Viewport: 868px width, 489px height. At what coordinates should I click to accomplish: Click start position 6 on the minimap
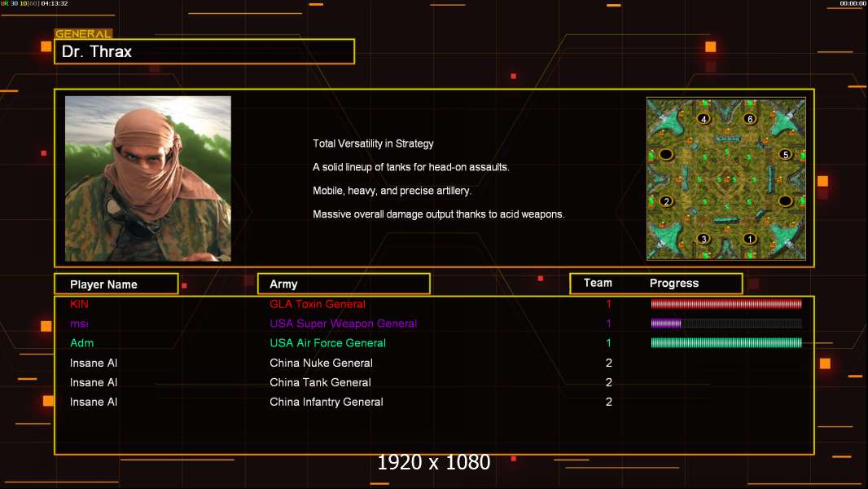pos(750,119)
